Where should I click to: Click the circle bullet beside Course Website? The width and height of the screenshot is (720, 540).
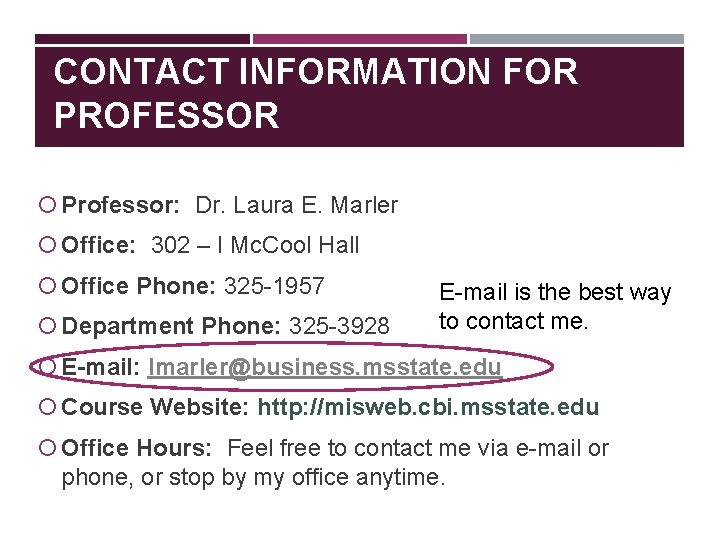pos(47,407)
